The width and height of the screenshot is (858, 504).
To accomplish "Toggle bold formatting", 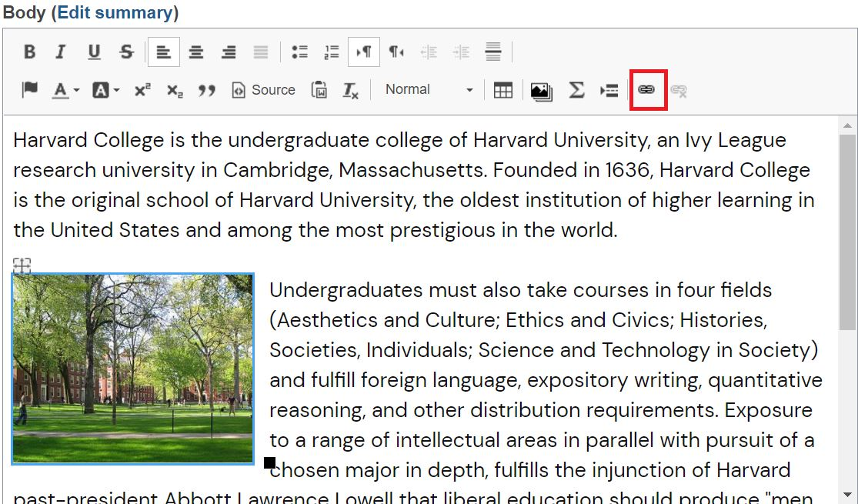I will (29, 52).
